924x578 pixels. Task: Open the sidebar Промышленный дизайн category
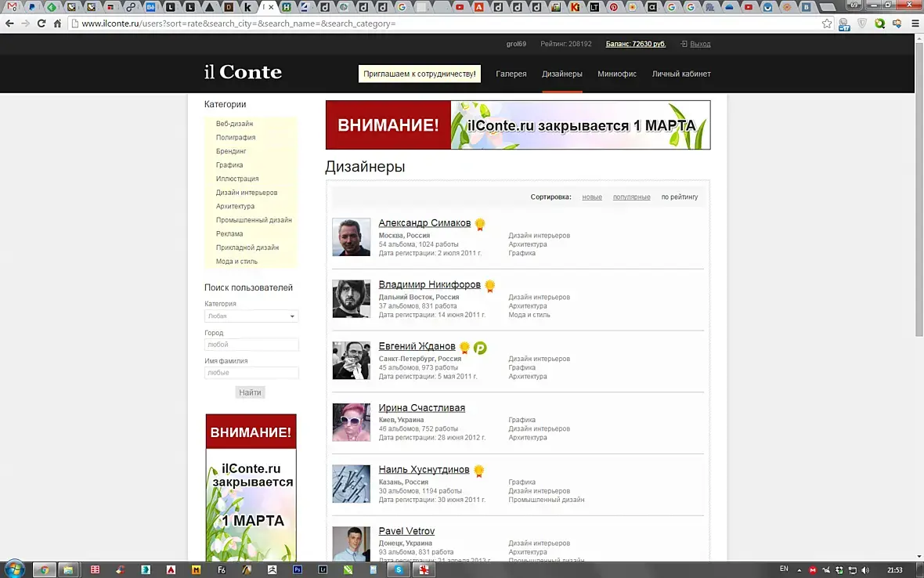coord(254,220)
